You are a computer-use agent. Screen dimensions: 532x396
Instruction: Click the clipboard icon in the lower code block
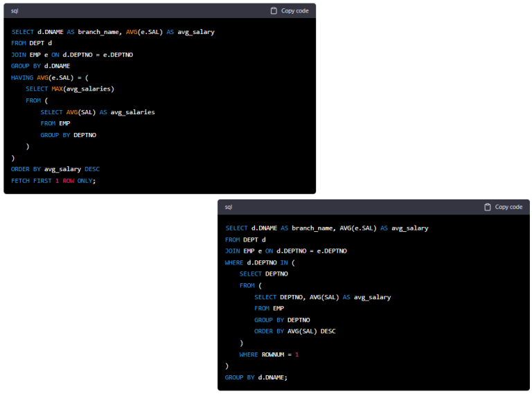[488, 207]
